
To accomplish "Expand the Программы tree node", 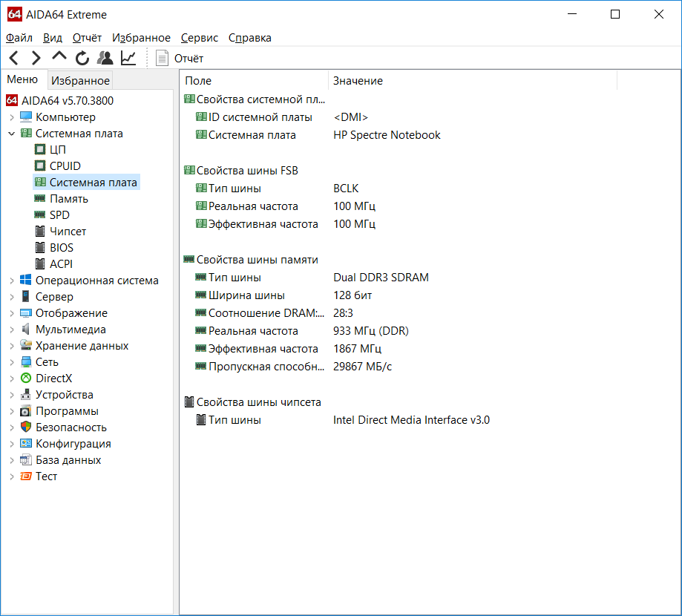I will tap(12, 411).
